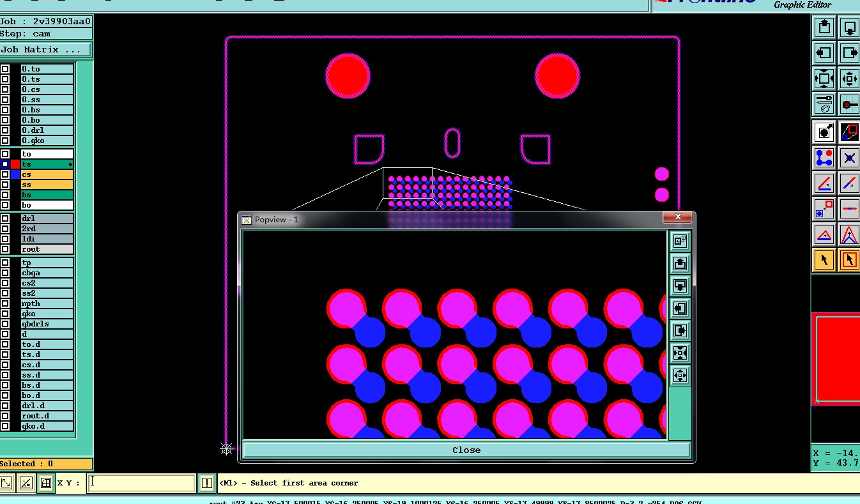Viewport: 860px width, 504px height.
Task: Pan the main view down
Action: pos(849,27)
